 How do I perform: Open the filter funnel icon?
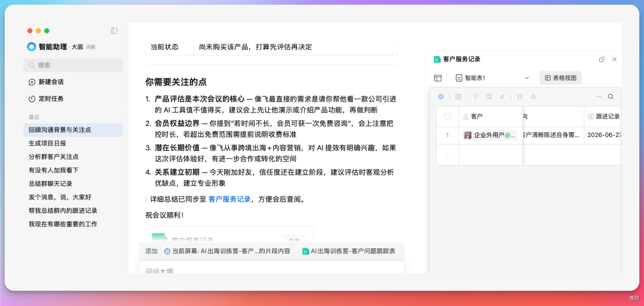coord(475,97)
